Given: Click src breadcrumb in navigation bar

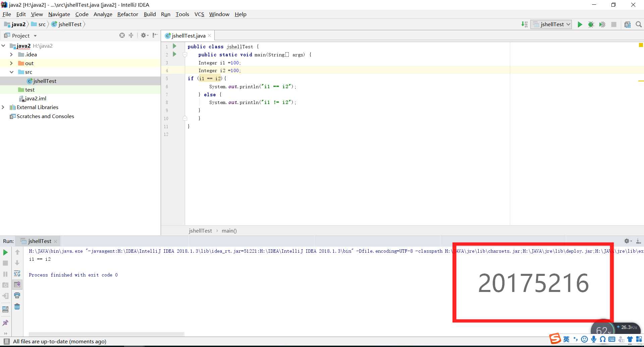Looking at the screenshot, I should [x=39, y=24].
